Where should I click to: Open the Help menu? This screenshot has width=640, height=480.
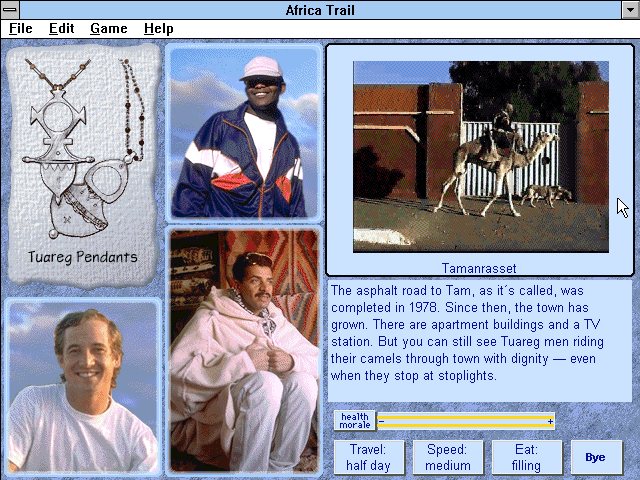coord(159,29)
